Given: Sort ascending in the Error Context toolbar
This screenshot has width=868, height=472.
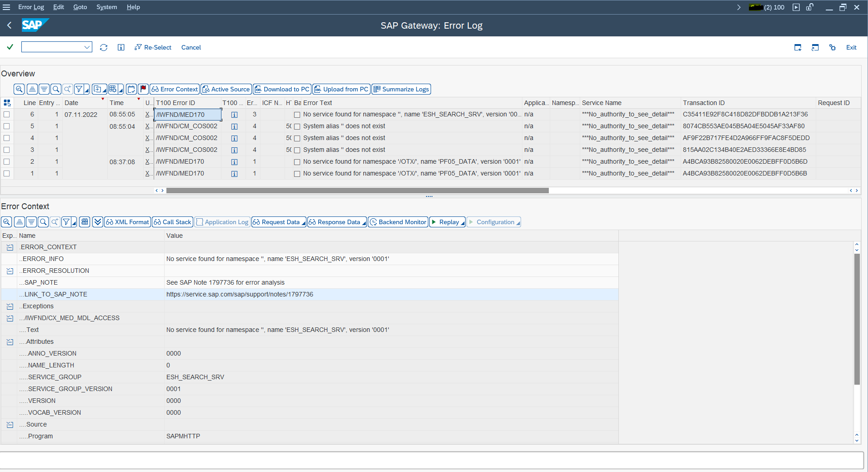Looking at the screenshot, I should pos(20,222).
